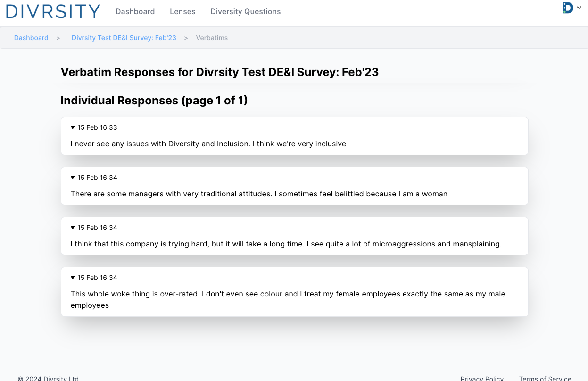Viewport: 588px width, 381px height.
Task: Open 'Divrsity Test DE&I Survey: Feb'23' breadcrumb
Action: click(124, 38)
